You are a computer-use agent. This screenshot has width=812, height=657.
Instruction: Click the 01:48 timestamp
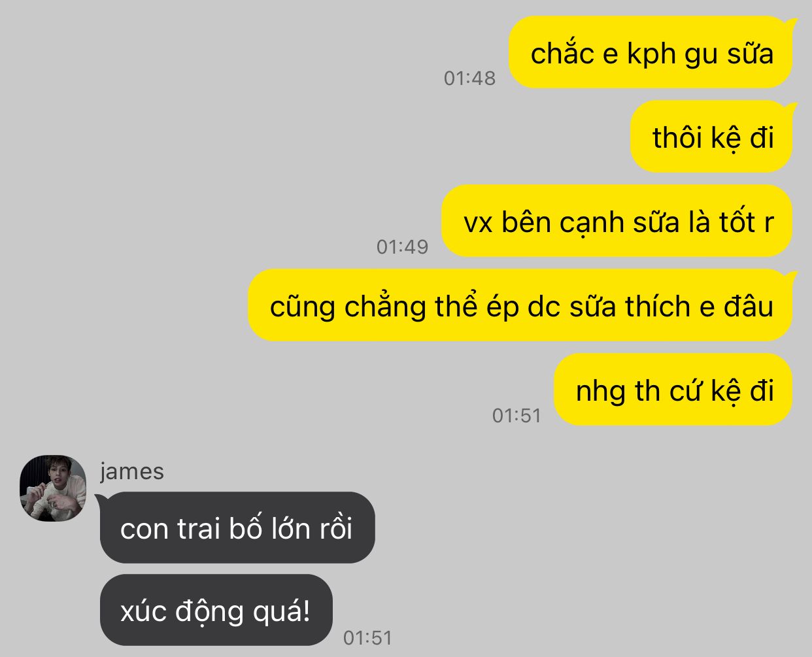point(469,78)
